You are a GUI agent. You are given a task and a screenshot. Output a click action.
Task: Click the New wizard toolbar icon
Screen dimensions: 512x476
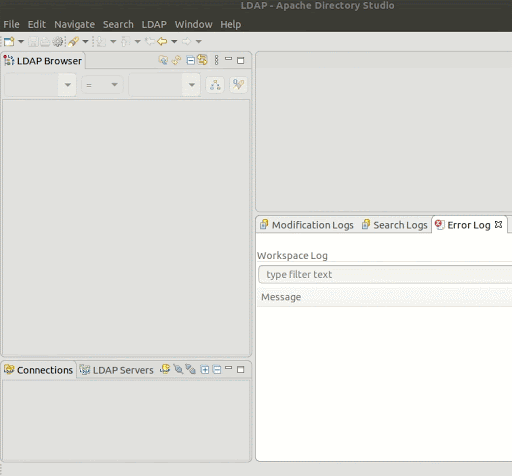(x=9, y=42)
